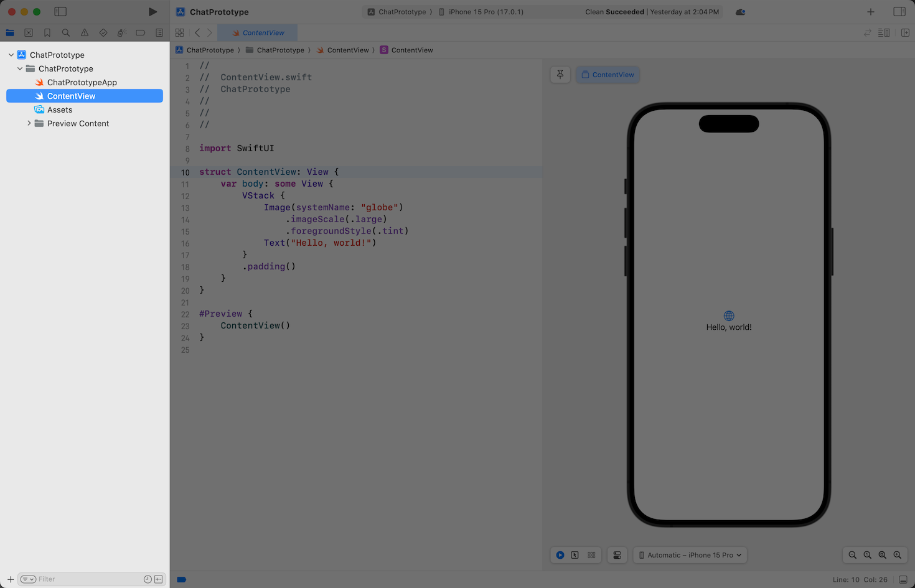Click the navigator Filter field
915x588 pixels.
[87, 579]
